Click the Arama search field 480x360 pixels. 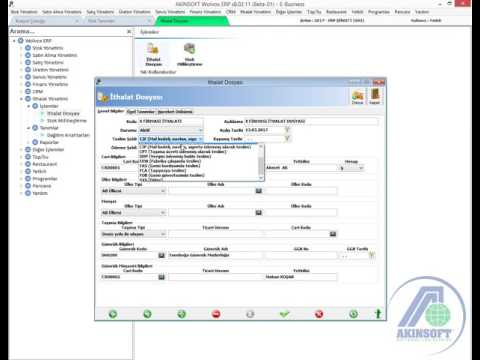(x=68, y=32)
